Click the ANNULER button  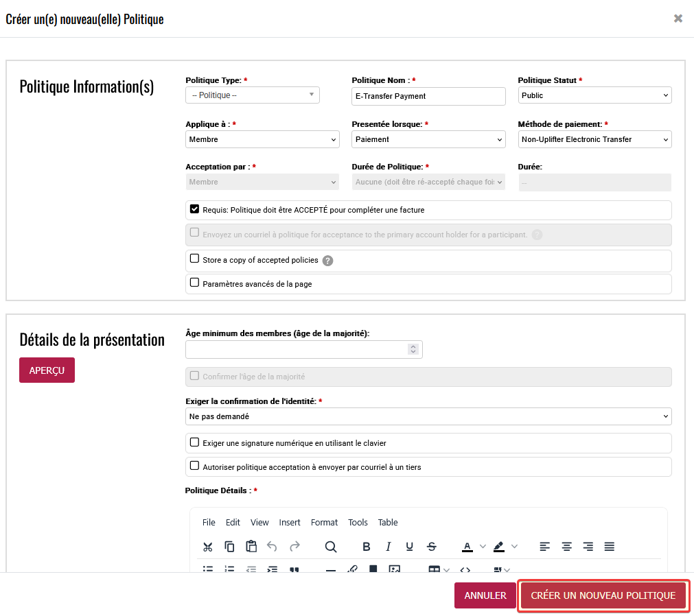coord(485,595)
